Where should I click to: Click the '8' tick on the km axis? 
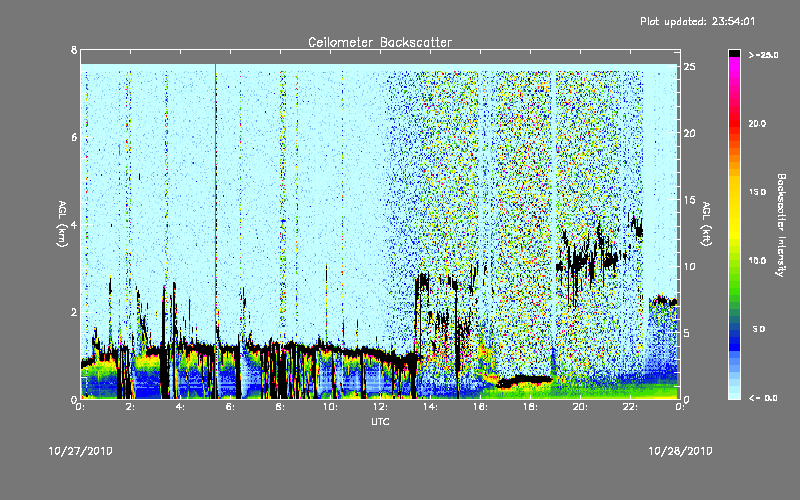(x=74, y=50)
